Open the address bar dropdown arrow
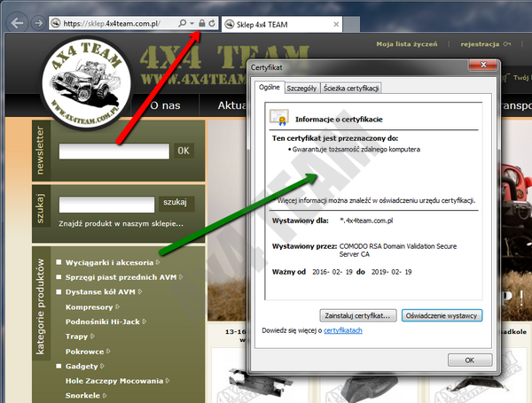This screenshot has width=532, height=403. tap(192, 23)
